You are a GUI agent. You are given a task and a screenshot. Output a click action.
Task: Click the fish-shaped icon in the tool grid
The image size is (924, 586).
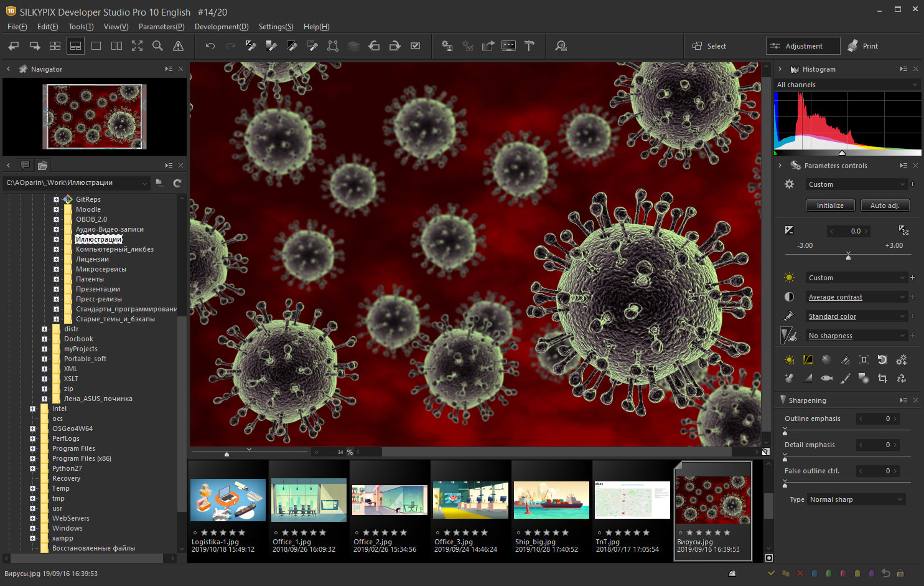click(x=826, y=378)
